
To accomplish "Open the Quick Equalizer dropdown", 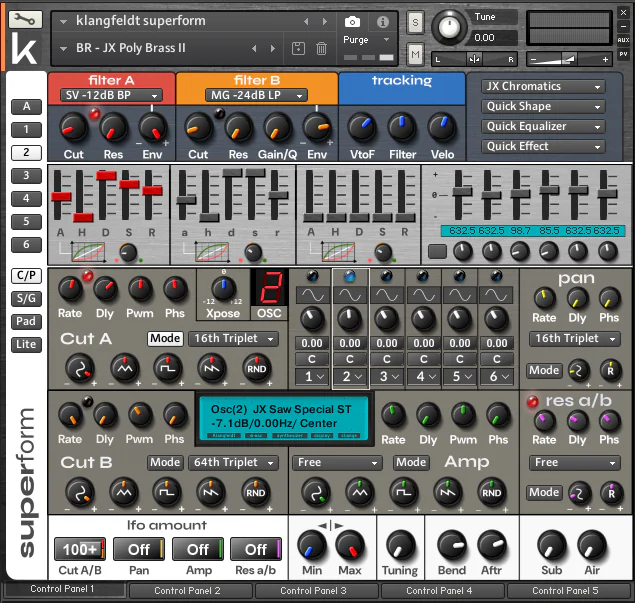I will pyautogui.click(x=543, y=126).
